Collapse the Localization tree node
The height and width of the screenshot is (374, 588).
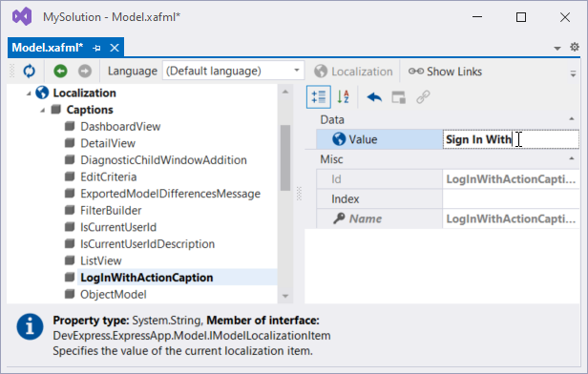click(x=29, y=93)
